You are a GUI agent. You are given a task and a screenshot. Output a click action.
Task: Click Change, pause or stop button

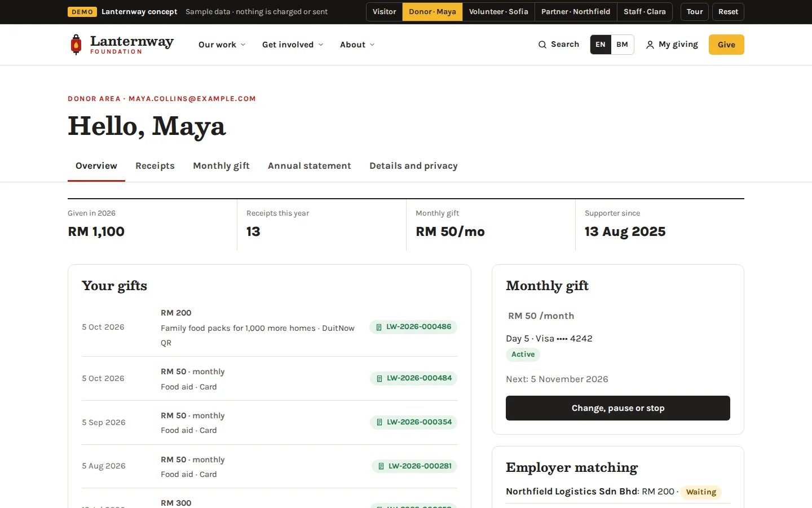click(x=618, y=408)
